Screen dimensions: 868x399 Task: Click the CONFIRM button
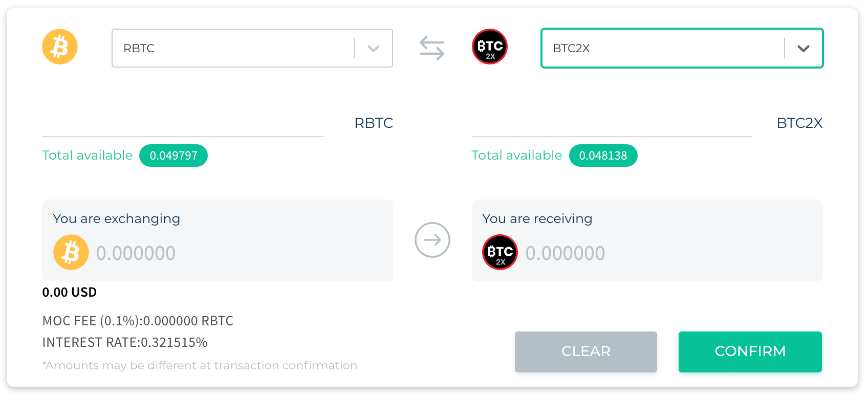(750, 351)
